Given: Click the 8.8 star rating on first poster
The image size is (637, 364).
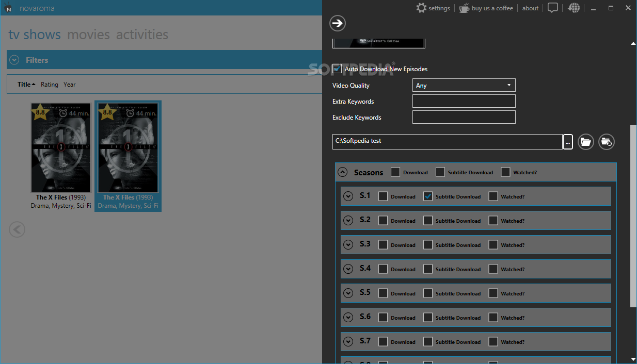Looking at the screenshot, I should coord(40,111).
